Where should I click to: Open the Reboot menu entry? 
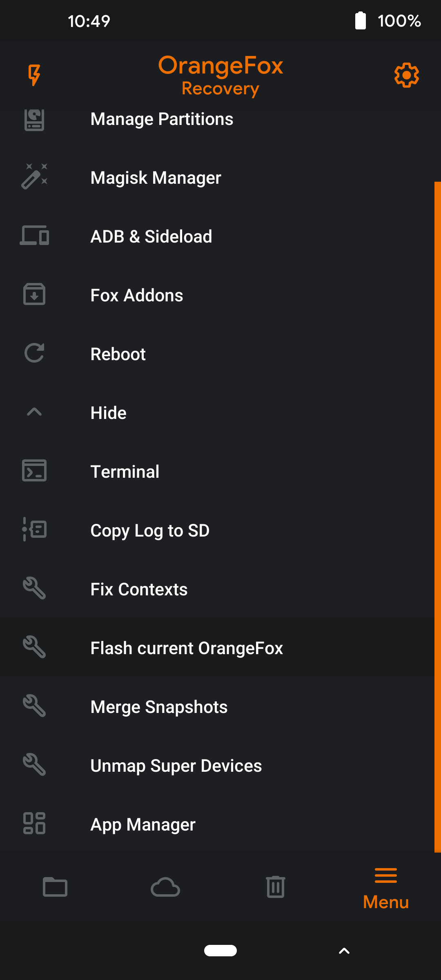tap(118, 354)
